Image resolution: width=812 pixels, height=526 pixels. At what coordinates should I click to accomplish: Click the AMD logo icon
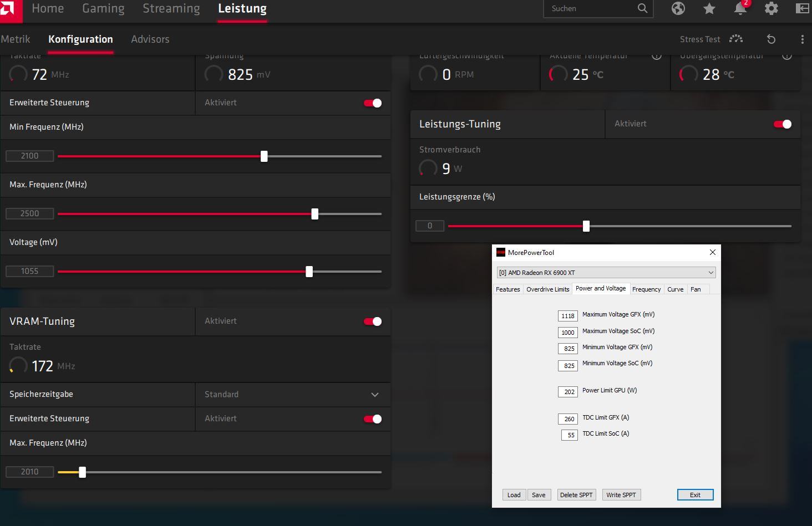pyautogui.click(x=9, y=9)
